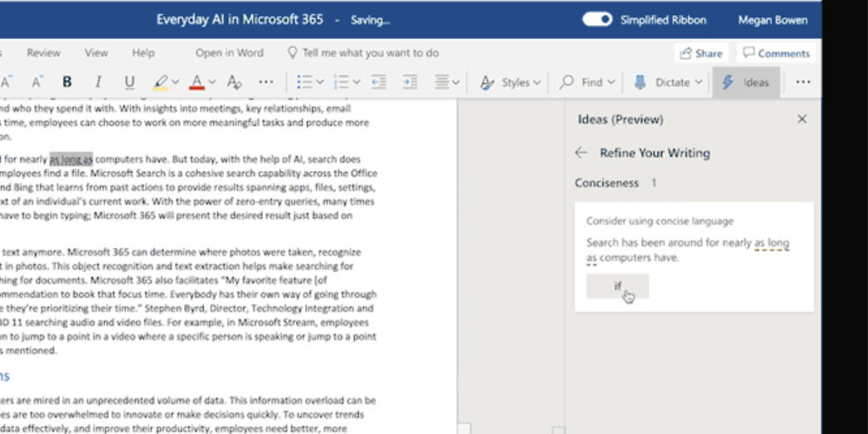Share the document
Image resolution: width=868 pixels, height=434 pixels.
(x=700, y=53)
